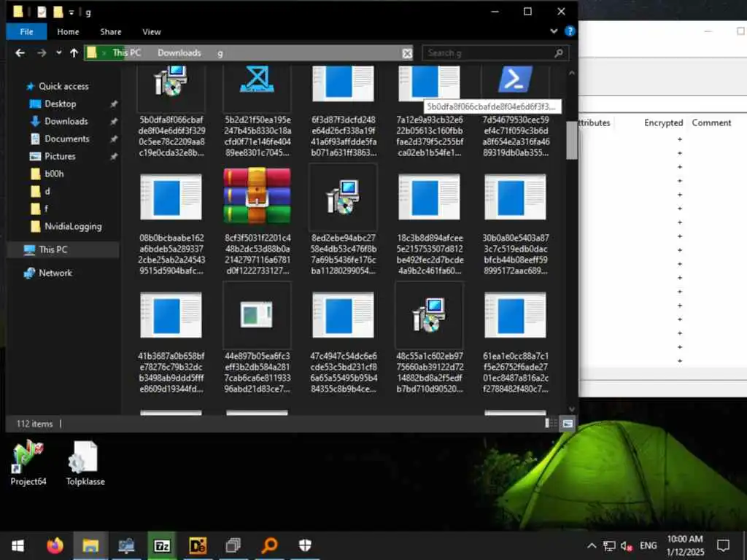Click the Explorer vertical scrollbar thumb
The image size is (747, 560).
click(572, 141)
